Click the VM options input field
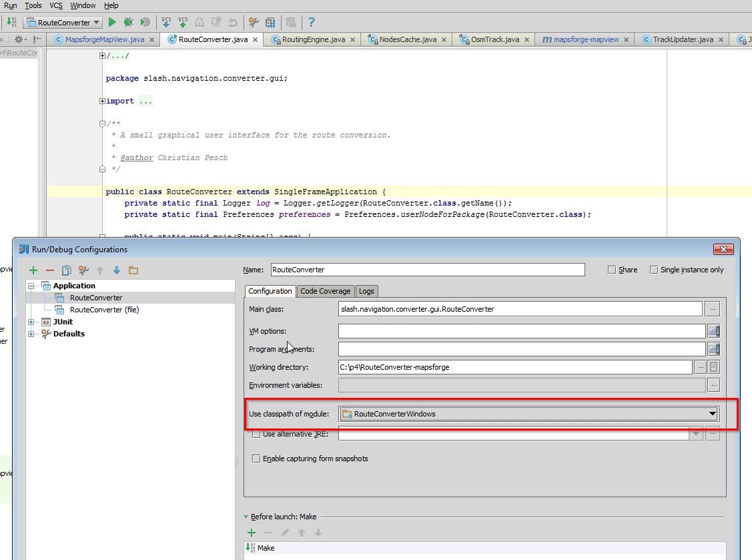Image resolution: width=752 pixels, height=560 pixels. click(521, 331)
